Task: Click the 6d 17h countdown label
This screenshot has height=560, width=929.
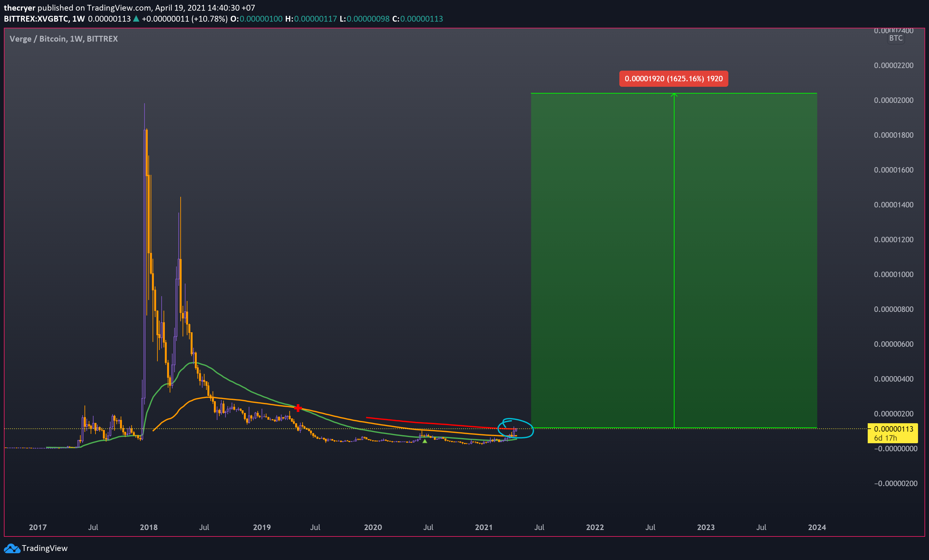Action: click(x=885, y=438)
